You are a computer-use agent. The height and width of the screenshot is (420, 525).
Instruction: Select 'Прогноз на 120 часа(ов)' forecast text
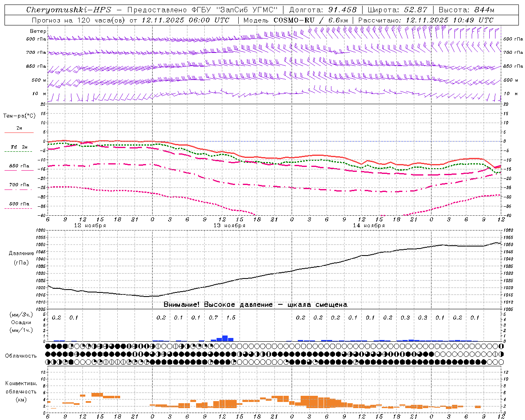[79, 20]
